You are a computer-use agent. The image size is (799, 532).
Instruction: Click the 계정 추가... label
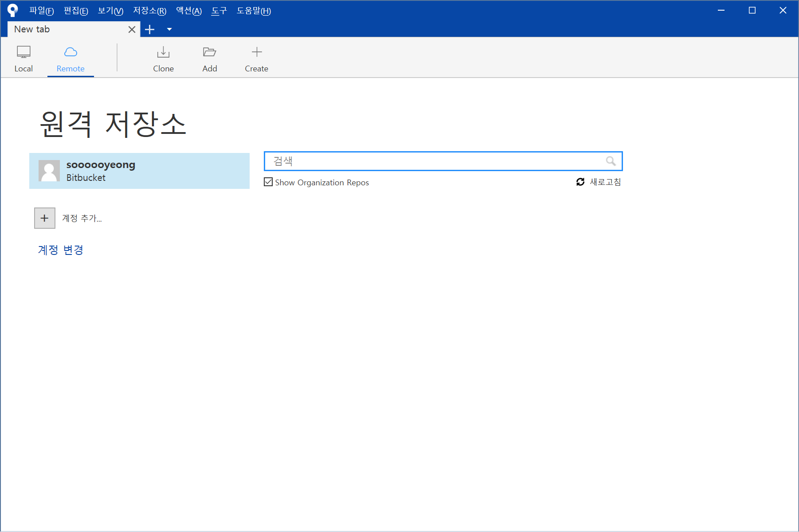[x=82, y=218]
